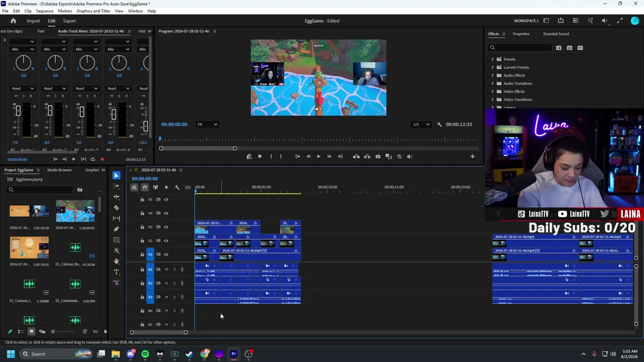Click the record button in Audio Track Mixer

click(102, 159)
